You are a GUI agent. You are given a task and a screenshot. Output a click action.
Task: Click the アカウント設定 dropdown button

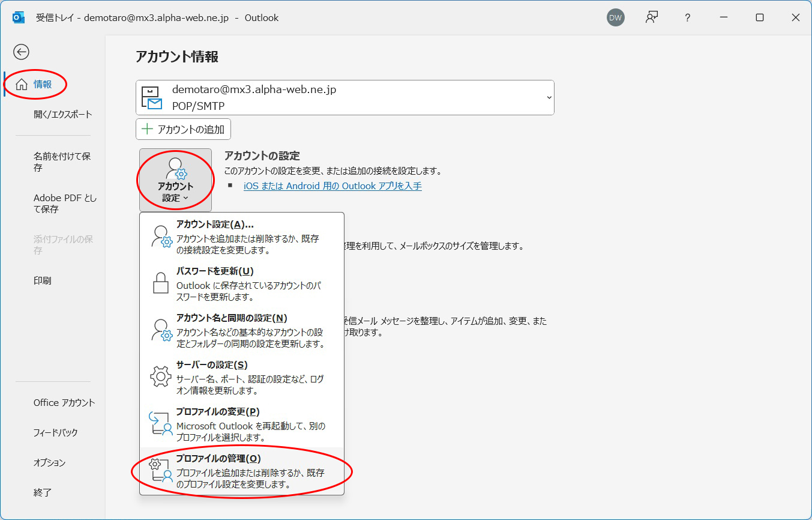[175, 180]
